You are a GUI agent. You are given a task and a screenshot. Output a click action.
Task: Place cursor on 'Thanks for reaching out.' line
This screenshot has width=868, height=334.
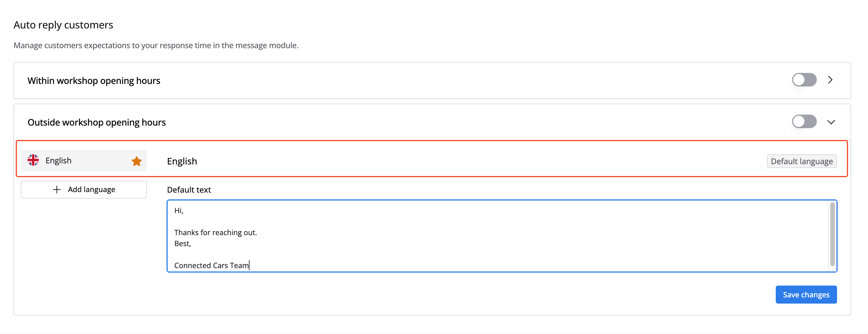tap(215, 232)
